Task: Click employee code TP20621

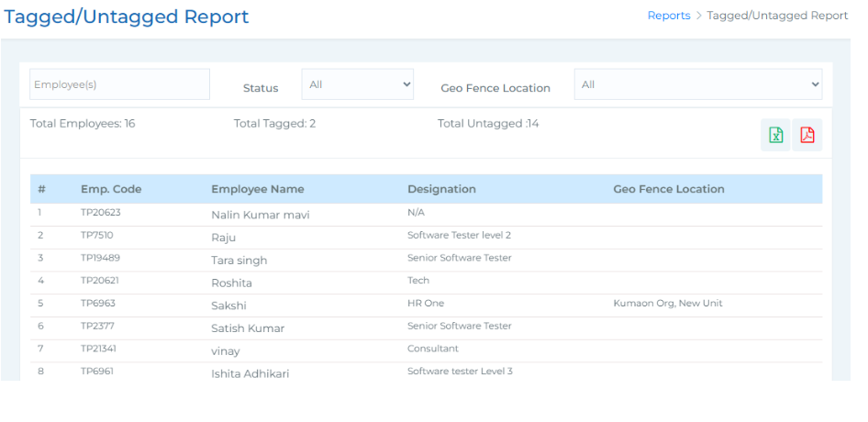Action: point(101,281)
